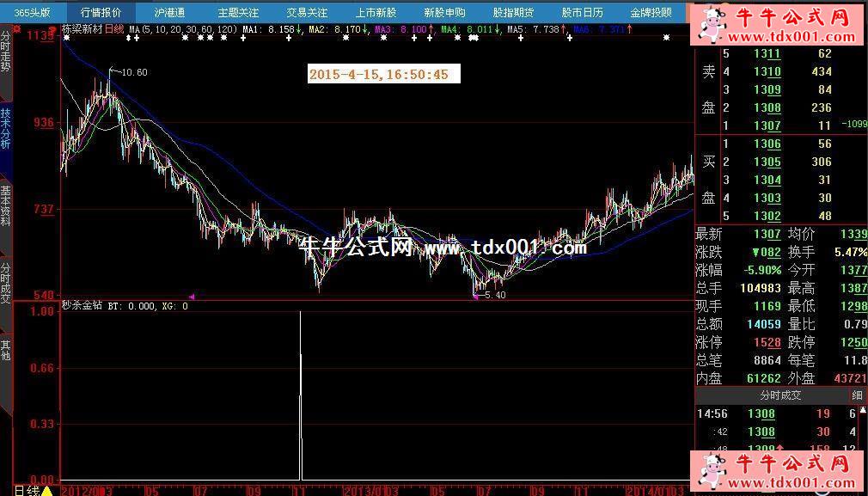868x496 pixels.
Task: Select the 金牌投顾 tab
Action: pos(651,13)
